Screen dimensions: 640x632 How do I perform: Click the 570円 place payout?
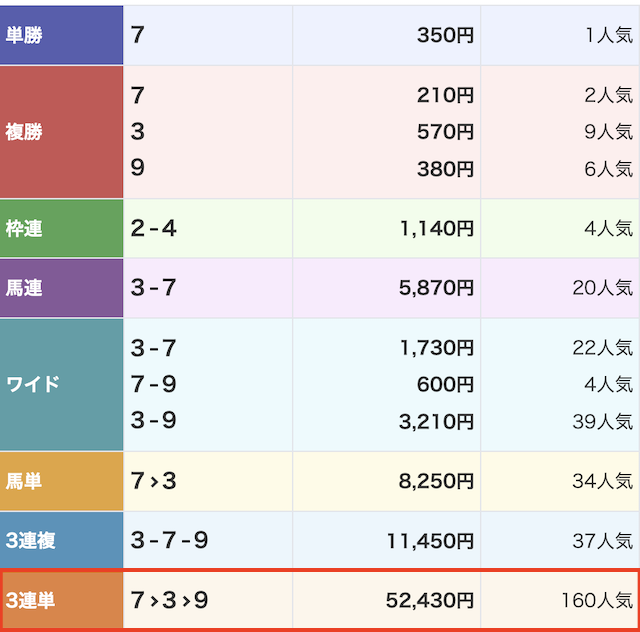pyautogui.click(x=445, y=132)
